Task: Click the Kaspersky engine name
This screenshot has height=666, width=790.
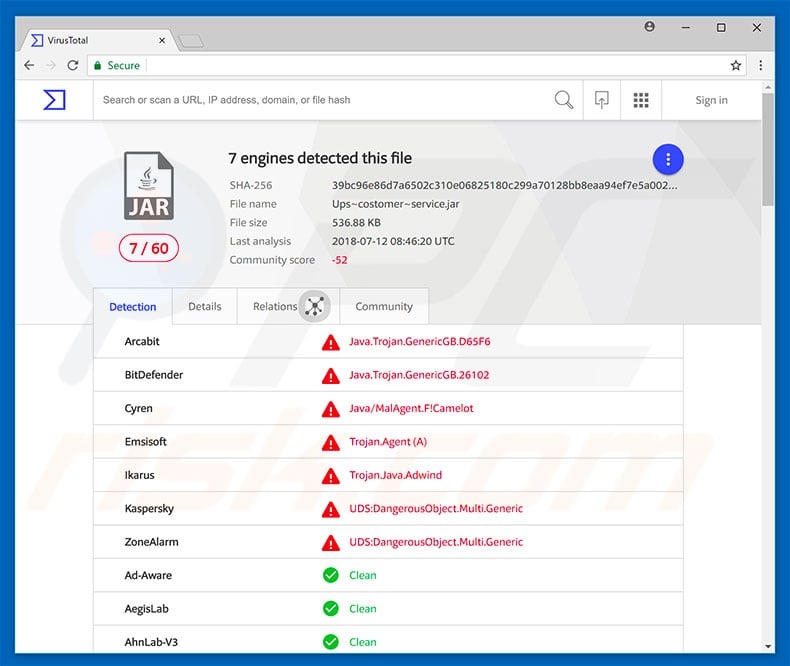Action: coord(149,509)
